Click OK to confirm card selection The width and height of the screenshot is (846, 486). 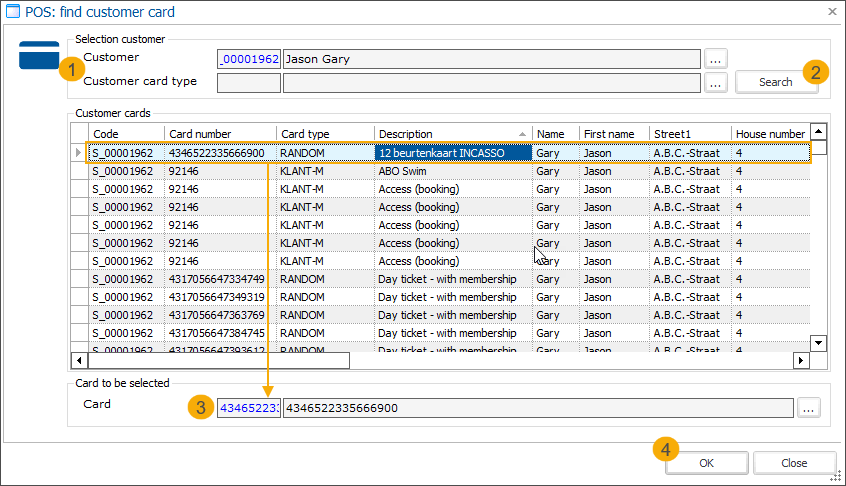click(707, 463)
